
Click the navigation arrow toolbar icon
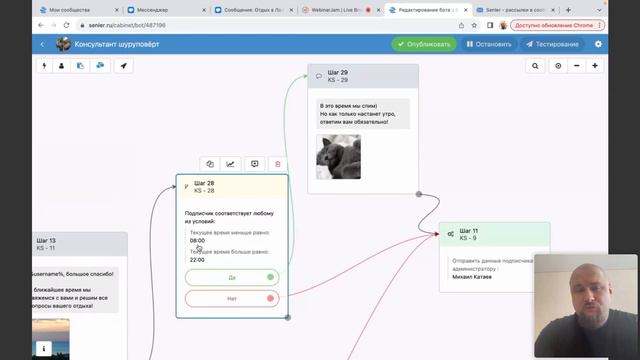[x=124, y=66]
